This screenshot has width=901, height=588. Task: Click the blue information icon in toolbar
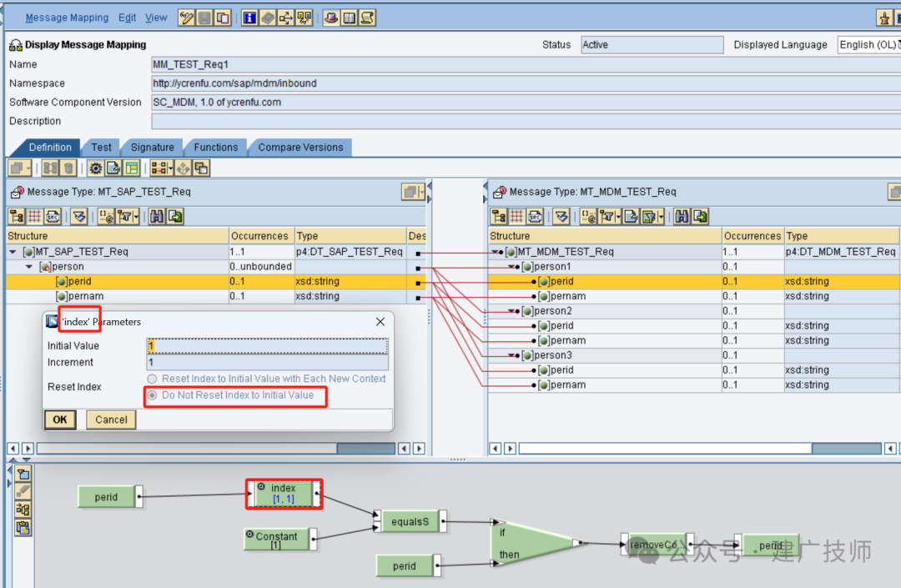[x=249, y=18]
